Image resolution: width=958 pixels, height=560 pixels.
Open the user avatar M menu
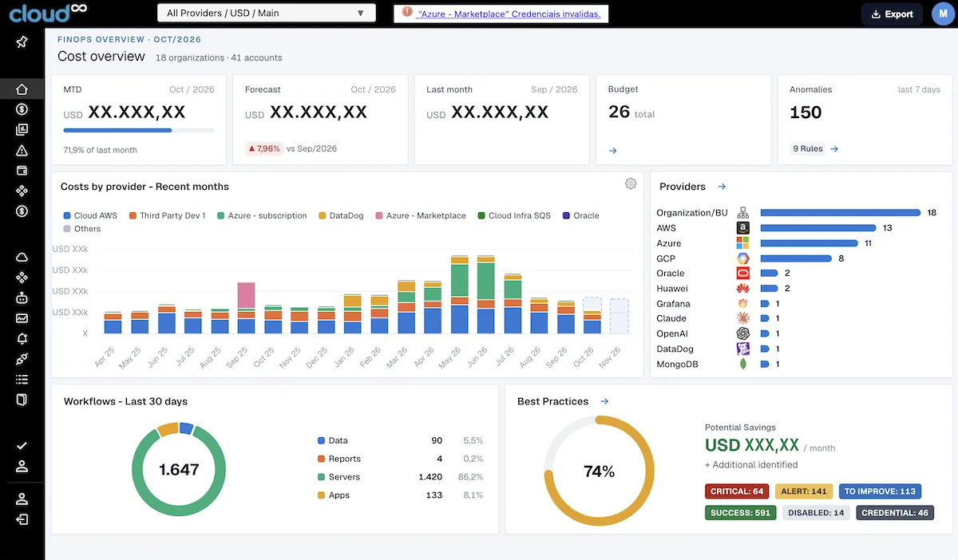pyautogui.click(x=943, y=14)
